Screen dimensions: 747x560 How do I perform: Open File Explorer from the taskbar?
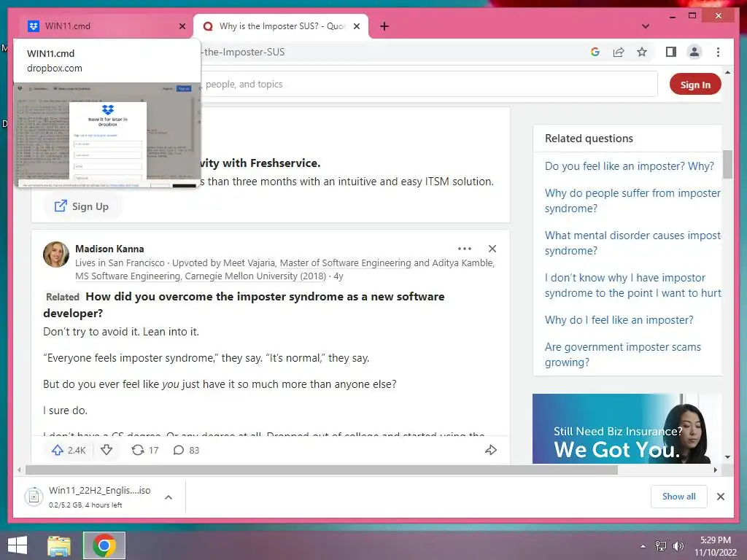[59, 545]
